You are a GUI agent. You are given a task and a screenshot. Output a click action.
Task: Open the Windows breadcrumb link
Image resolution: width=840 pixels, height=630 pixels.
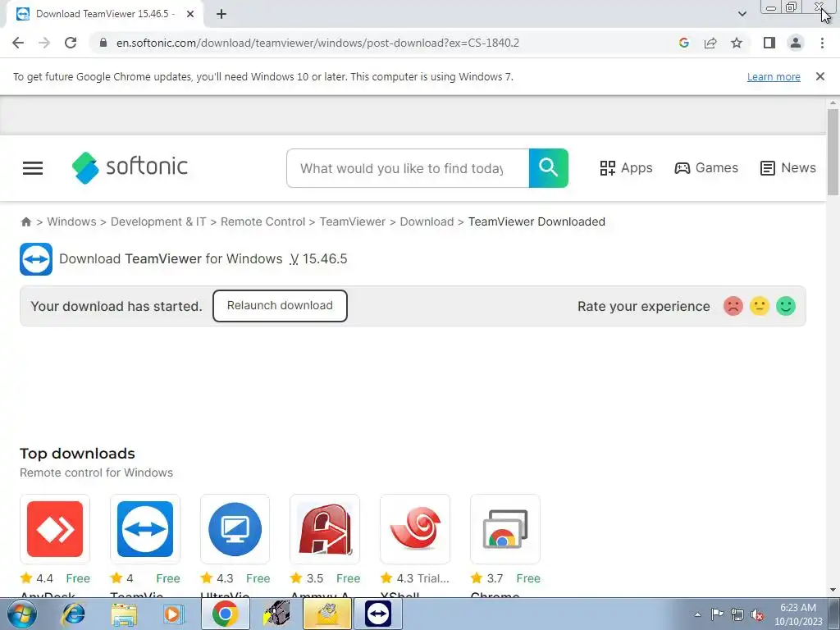tap(72, 221)
